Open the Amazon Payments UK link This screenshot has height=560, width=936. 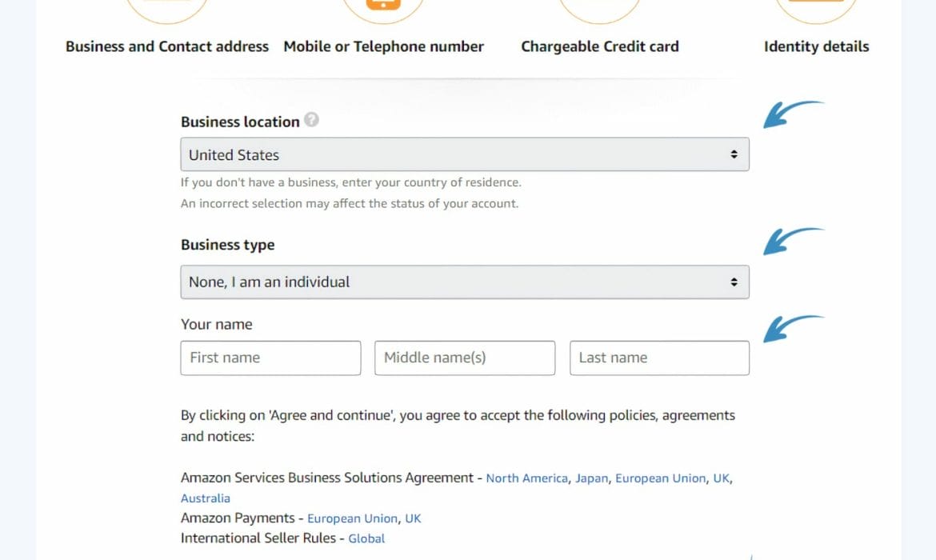413,518
